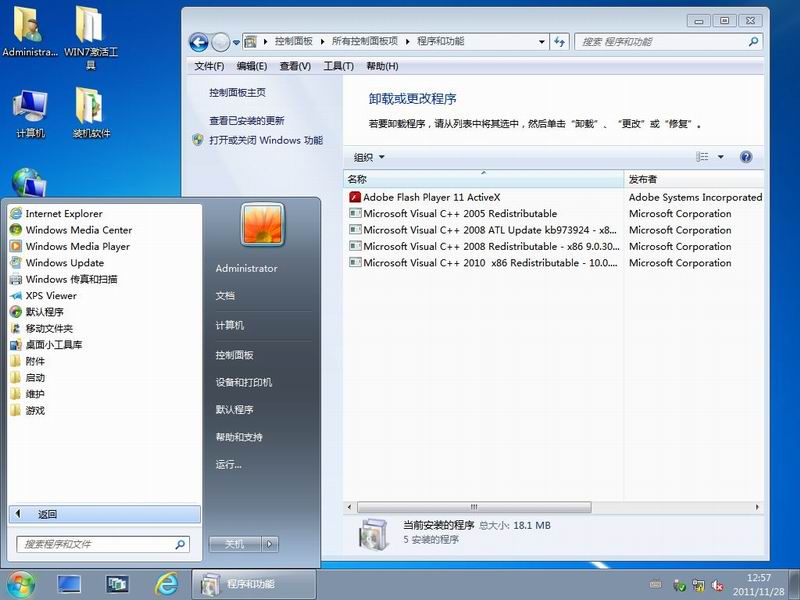Open the 计算机 desktop icon
Image resolution: width=800 pixels, height=600 pixels.
(30, 113)
